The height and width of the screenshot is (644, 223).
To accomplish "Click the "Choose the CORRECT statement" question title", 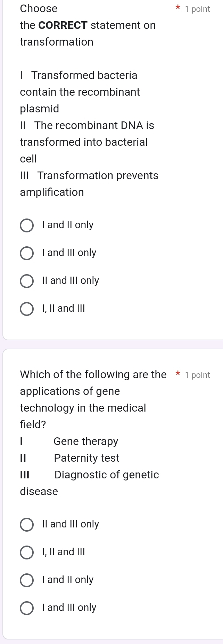I will tap(88, 25).
